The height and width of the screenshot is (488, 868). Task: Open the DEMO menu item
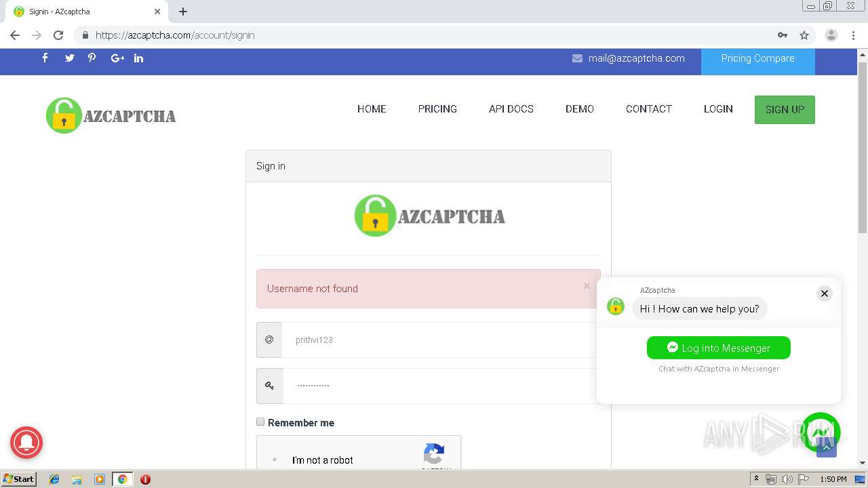[580, 109]
